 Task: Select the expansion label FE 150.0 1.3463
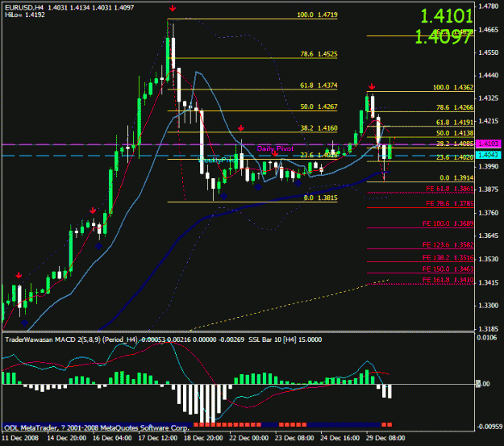[448, 269]
